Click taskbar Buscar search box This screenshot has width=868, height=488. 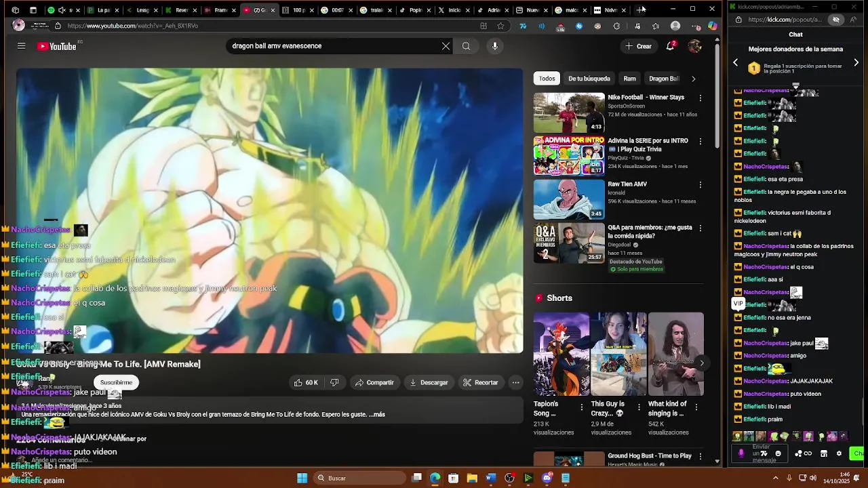[x=359, y=478]
